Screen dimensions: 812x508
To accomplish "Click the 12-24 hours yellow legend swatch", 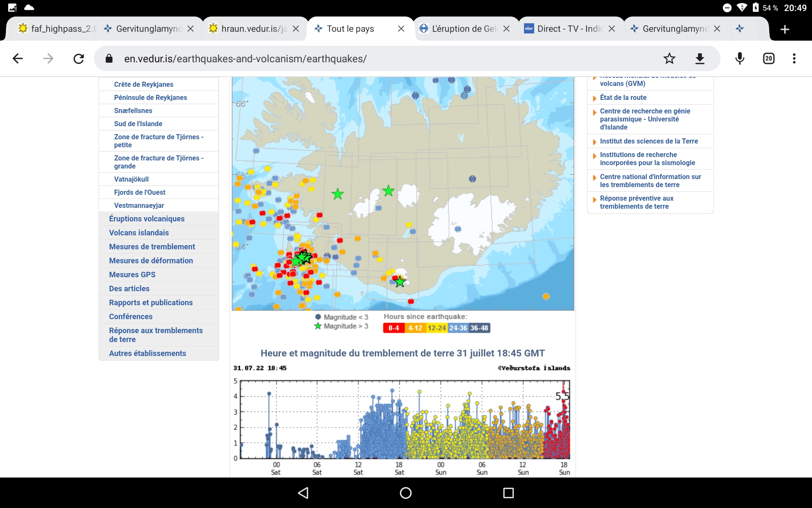I will click(x=437, y=328).
